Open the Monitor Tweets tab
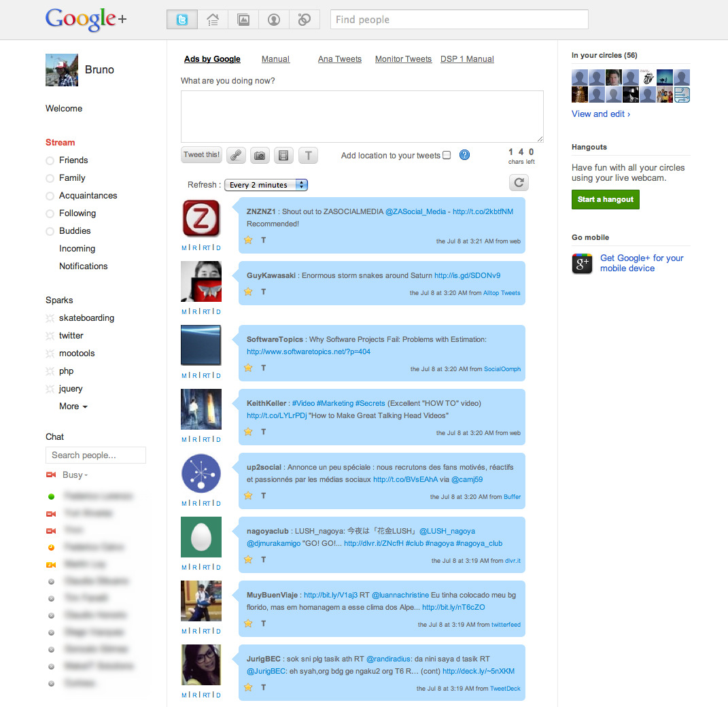 tap(403, 59)
